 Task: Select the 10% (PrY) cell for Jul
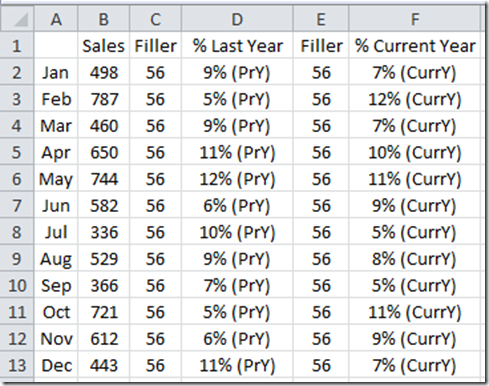237,232
